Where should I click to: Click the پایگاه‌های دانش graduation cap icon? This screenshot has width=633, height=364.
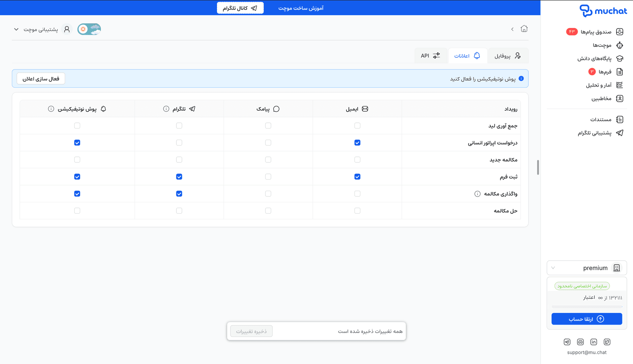click(619, 58)
